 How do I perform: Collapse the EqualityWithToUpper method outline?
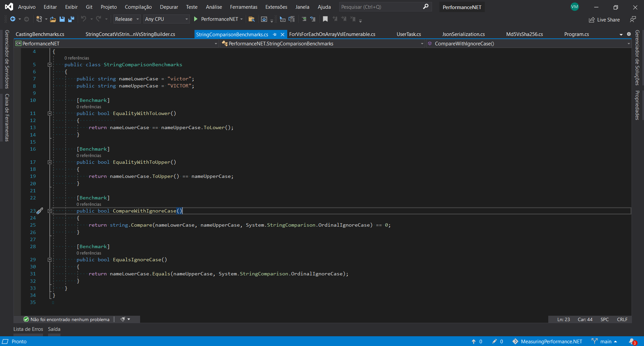(x=49, y=162)
